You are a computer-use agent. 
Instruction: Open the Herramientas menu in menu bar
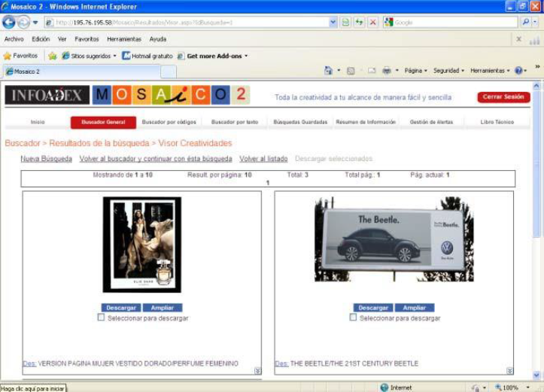tap(123, 39)
